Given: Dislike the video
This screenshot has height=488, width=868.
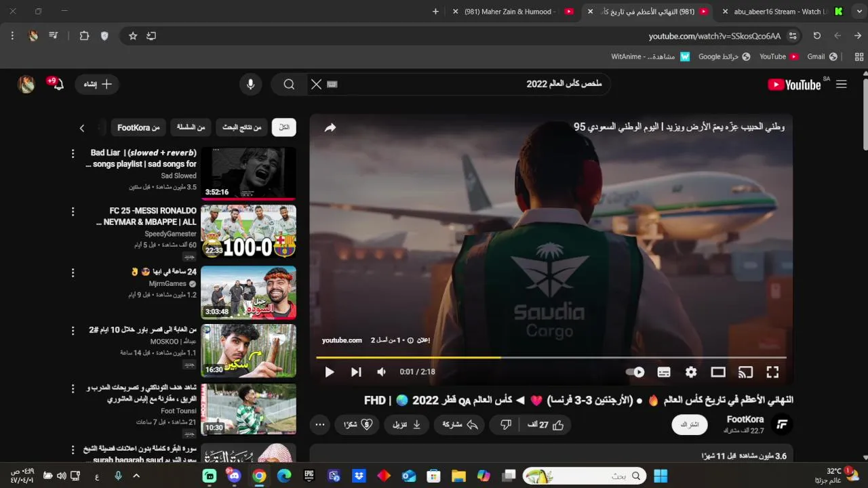Looking at the screenshot, I should (x=506, y=425).
